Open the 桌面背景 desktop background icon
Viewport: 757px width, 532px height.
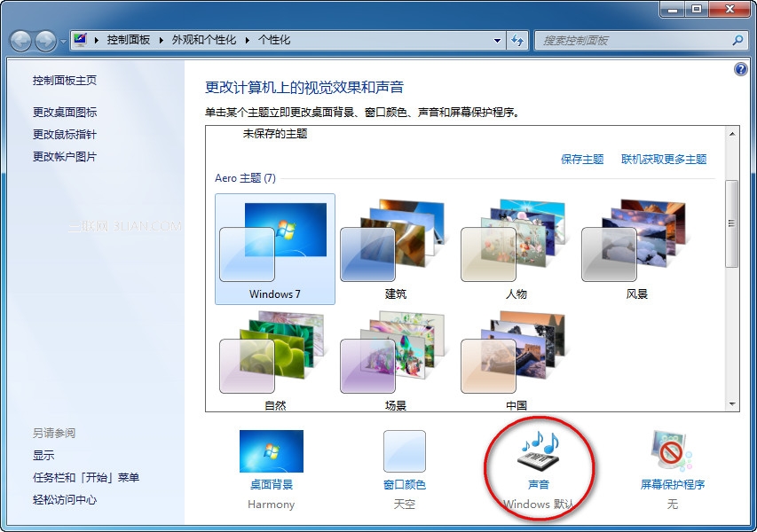coord(271,452)
